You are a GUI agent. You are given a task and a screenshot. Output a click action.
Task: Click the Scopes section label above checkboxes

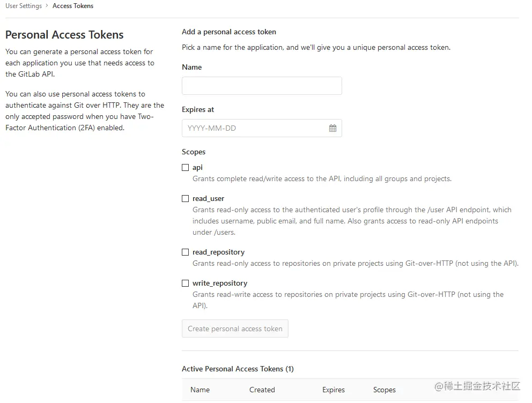pos(194,152)
